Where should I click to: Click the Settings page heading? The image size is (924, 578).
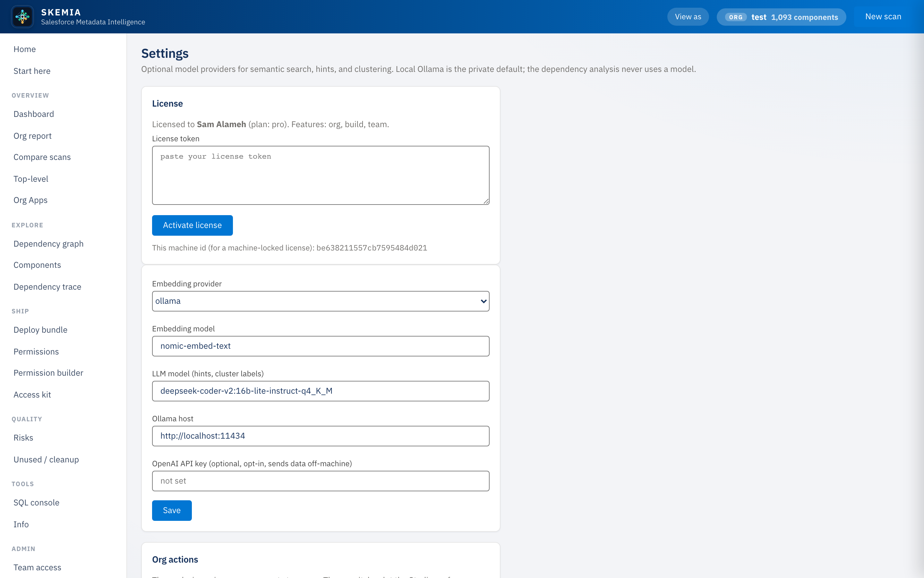165,54
